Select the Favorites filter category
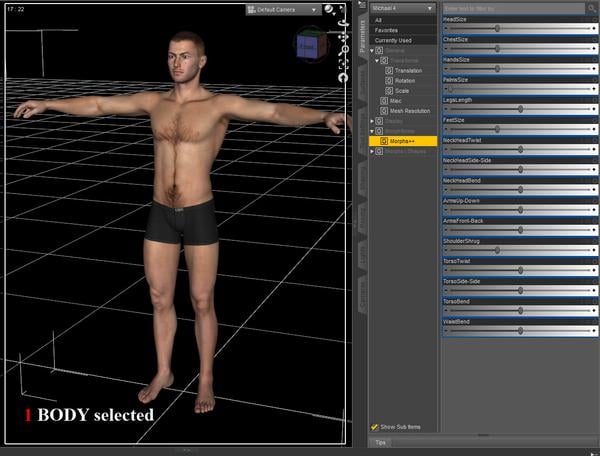The image size is (600, 456). (403, 30)
